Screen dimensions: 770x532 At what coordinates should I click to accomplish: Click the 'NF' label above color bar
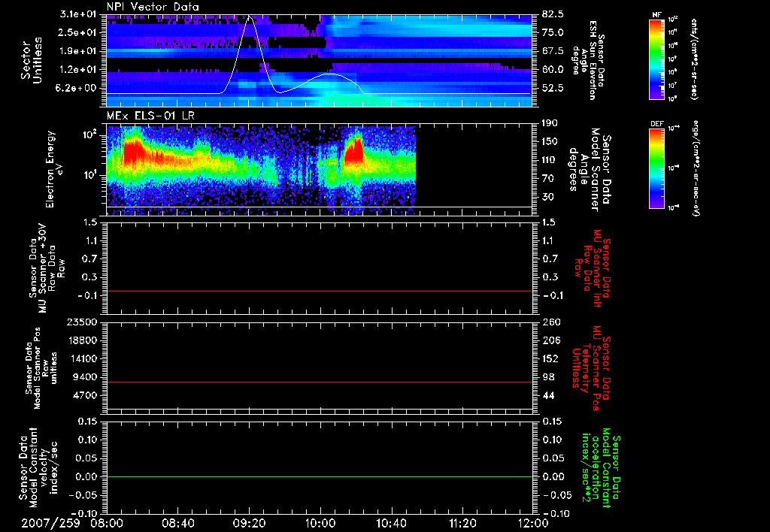click(656, 16)
